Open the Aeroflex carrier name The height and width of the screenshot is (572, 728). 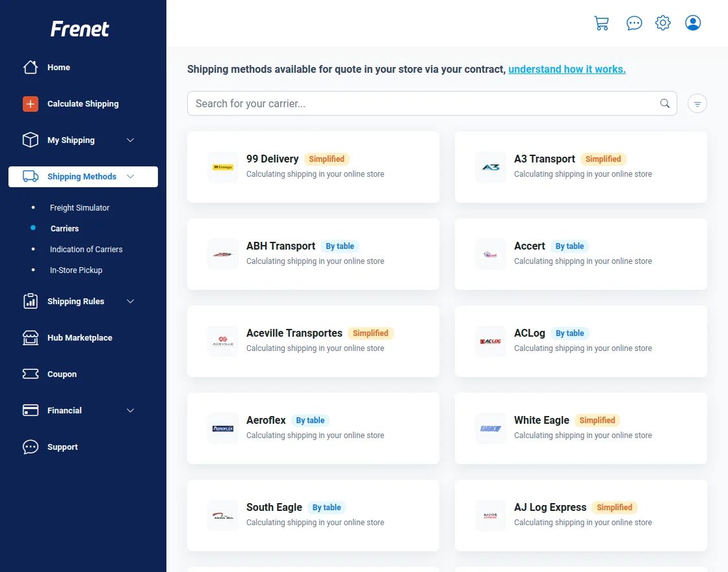266,420
